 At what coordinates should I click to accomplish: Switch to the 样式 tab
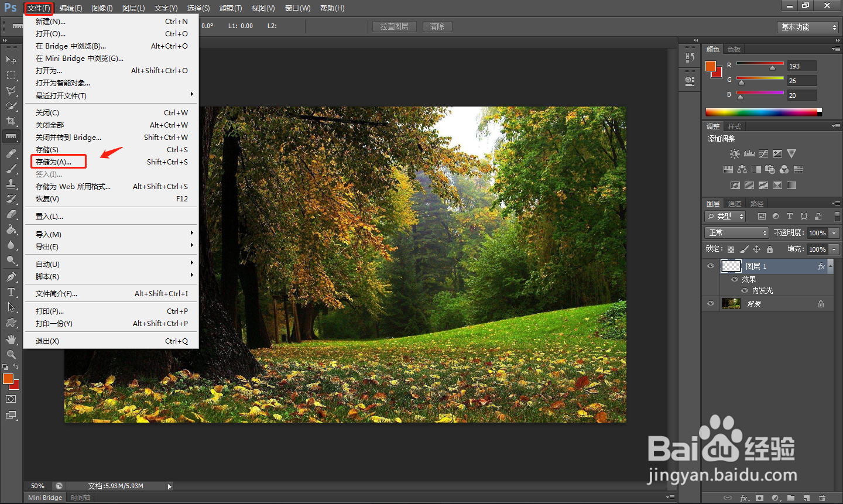(x=735, y=126)
